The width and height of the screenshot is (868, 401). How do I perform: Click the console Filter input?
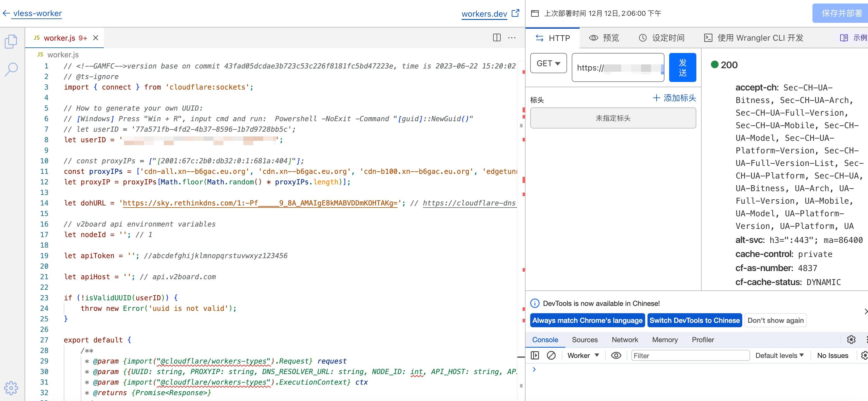point(690,355)
